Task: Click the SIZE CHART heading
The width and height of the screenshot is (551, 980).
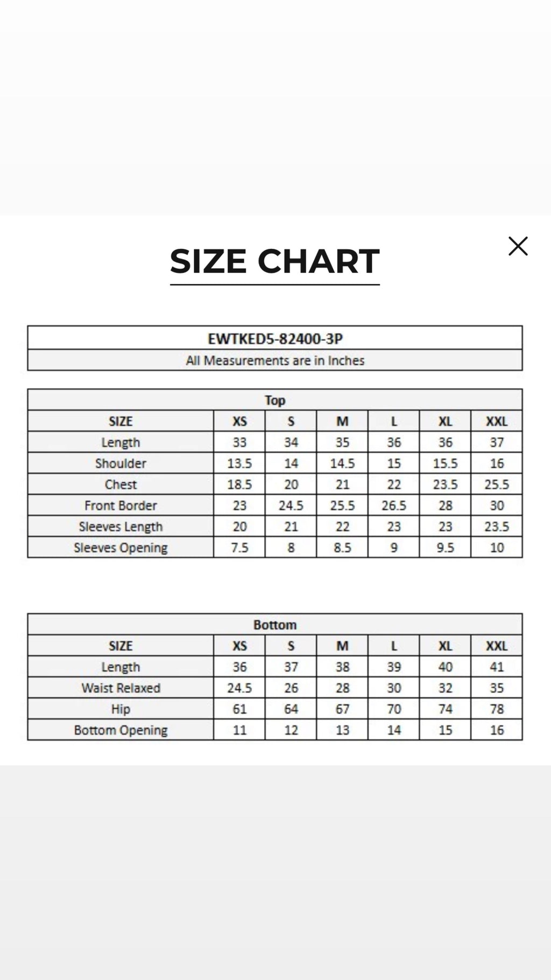Action: (275, 262)
